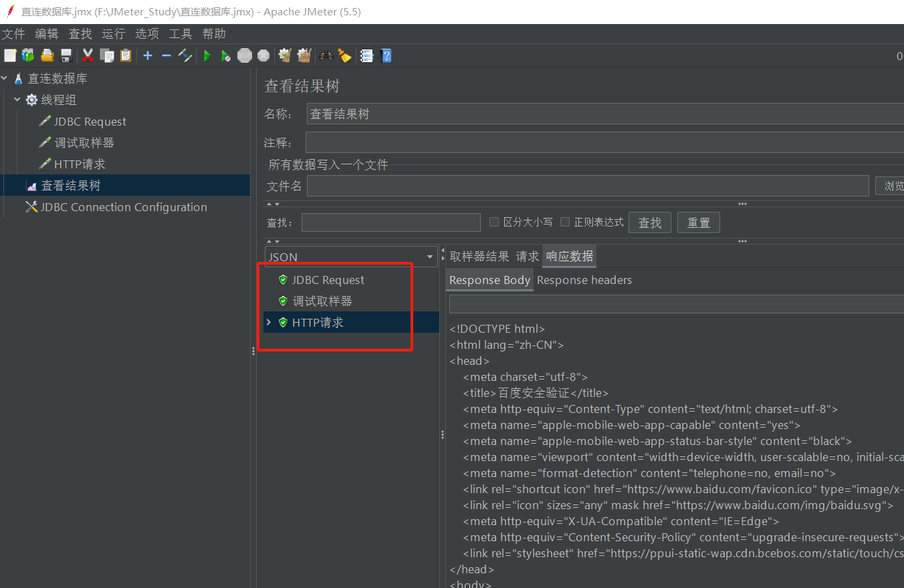
Task: Select the 调试取样器 result entry
Action: (x=322, y=301)
